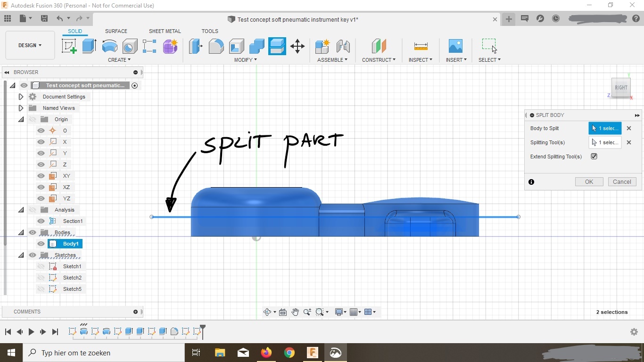The height and width of the screenshot is (362, 644).
Task: Select the Combine tool
Action: pyautogui.click(x=256, y=46)
